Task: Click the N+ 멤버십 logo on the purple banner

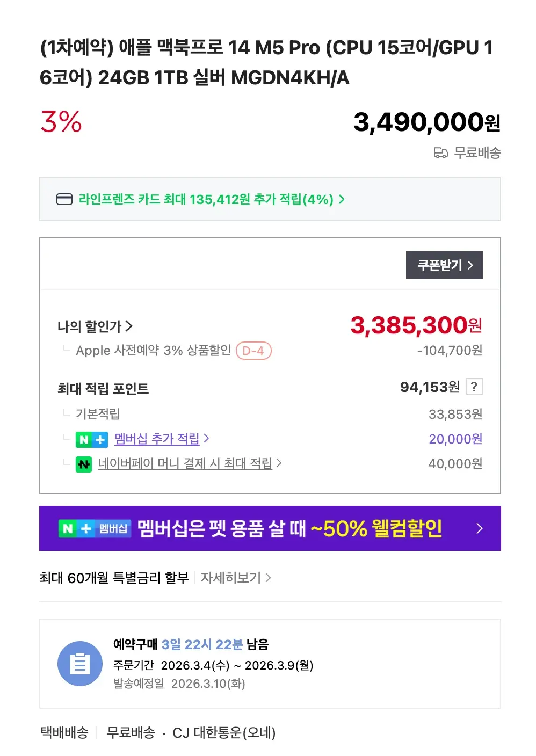Action: pos(95,528)
